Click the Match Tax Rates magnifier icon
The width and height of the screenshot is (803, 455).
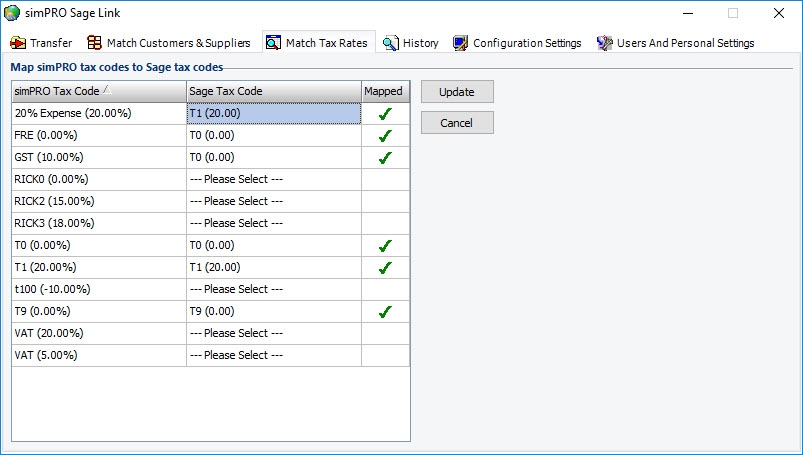coord(273,43)
